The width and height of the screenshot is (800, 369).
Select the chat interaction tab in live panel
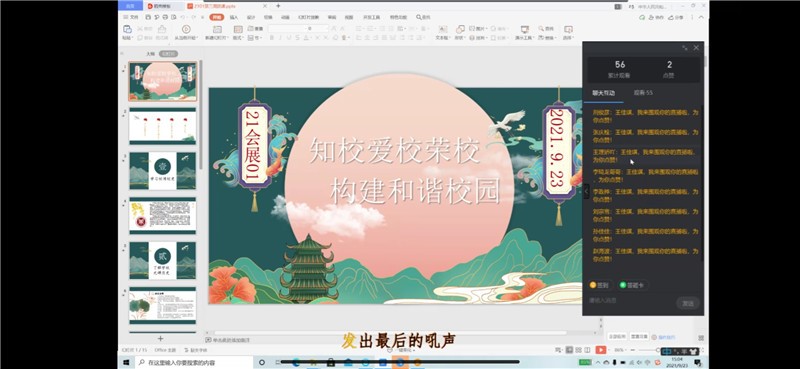point(604,93)
